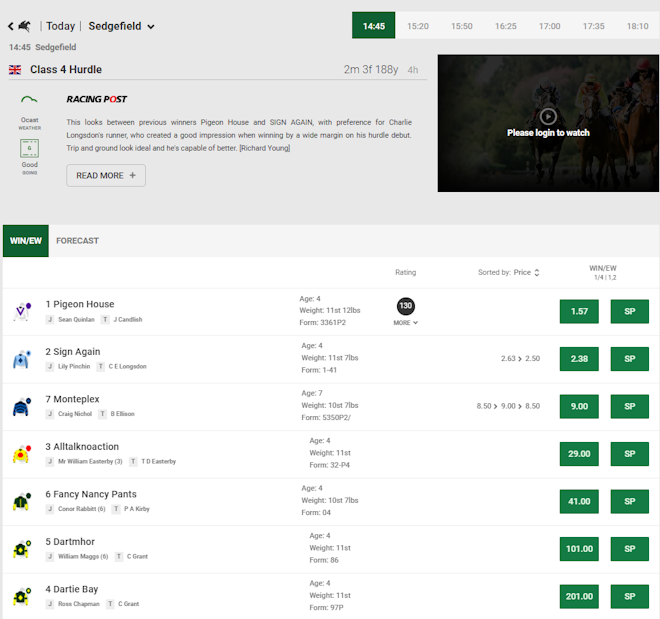
Task: Switch to the FORECAST tab
Action: coord(77,241)
